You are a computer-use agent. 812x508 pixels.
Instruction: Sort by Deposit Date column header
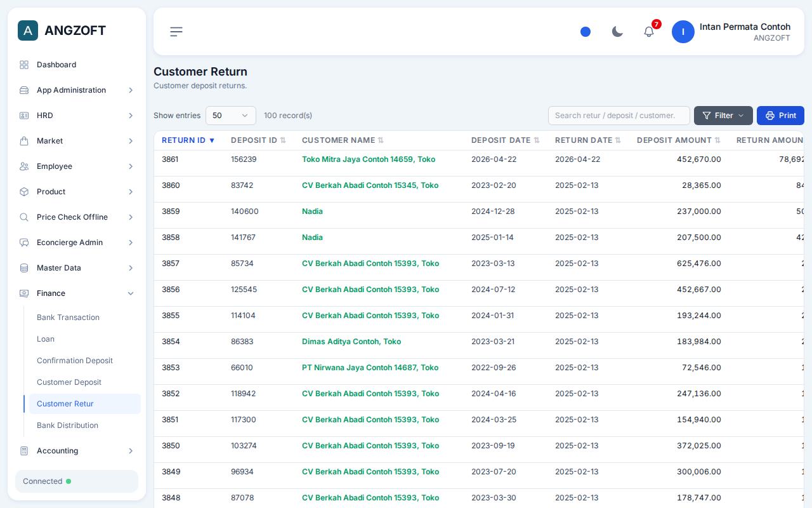click(505, 140)
